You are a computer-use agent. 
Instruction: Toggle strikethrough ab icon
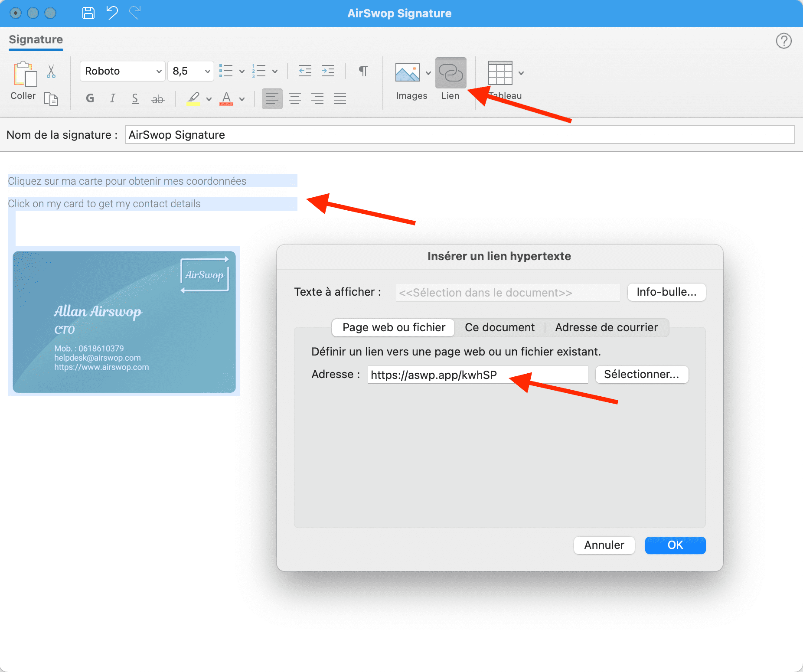[158, 99]
